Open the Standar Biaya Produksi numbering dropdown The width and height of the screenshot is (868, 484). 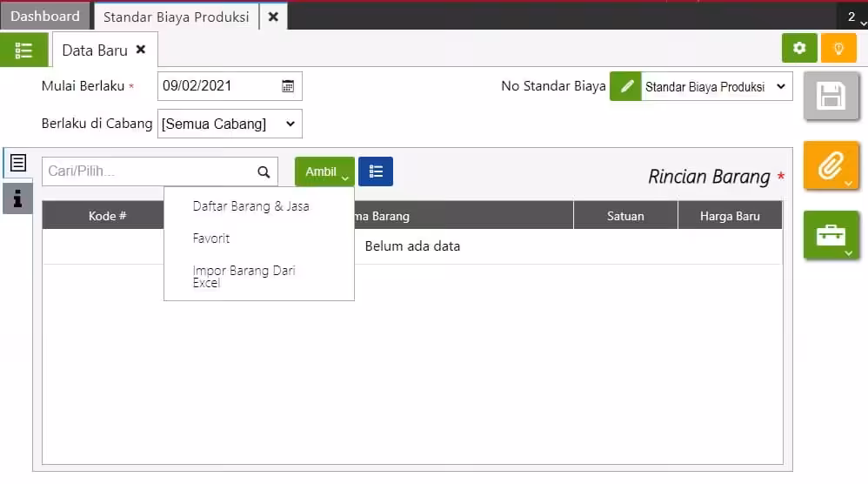[x=717, y=86]
